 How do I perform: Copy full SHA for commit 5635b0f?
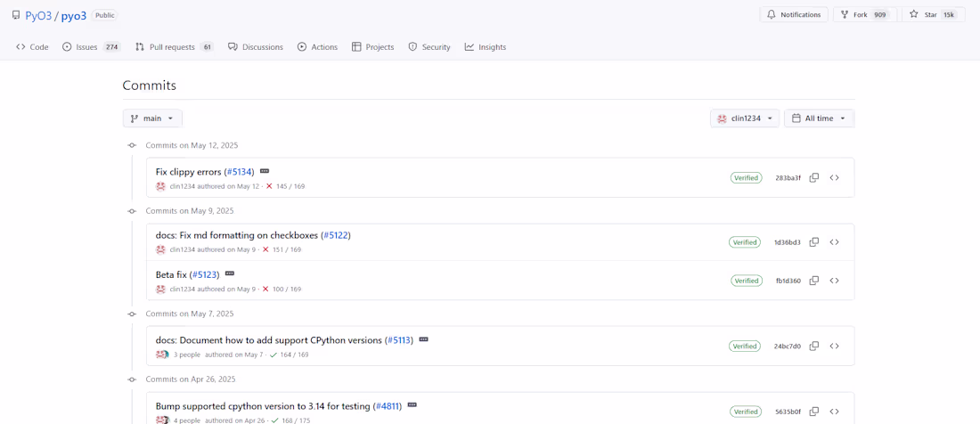tap(813, 412)
